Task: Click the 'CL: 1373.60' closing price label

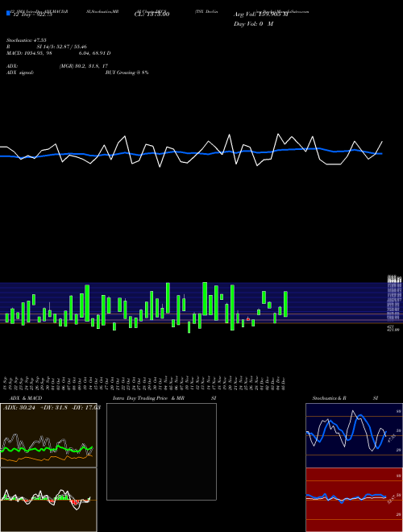Action: pyautogui.click(x=152, y=14)
